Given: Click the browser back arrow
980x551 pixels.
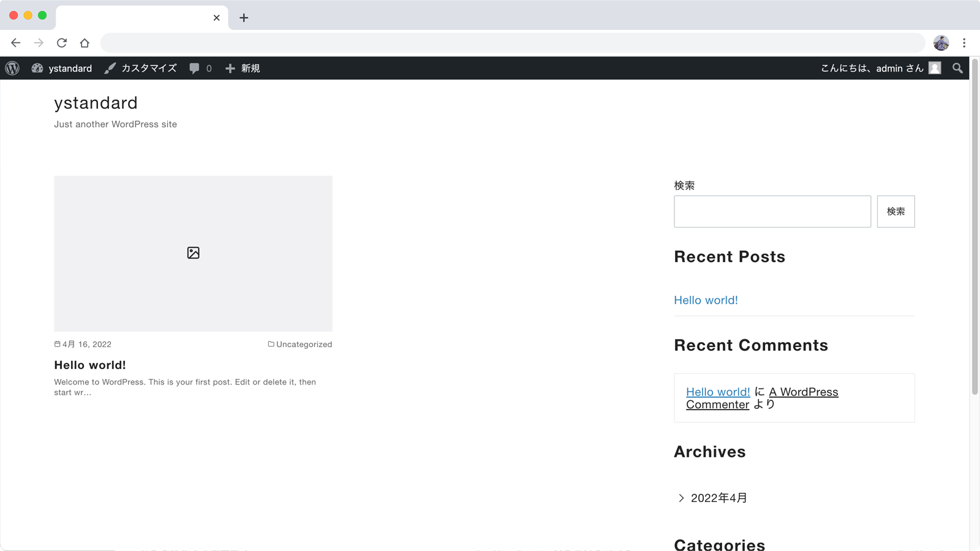Looking at the screenshot, I should click(15, 43).
